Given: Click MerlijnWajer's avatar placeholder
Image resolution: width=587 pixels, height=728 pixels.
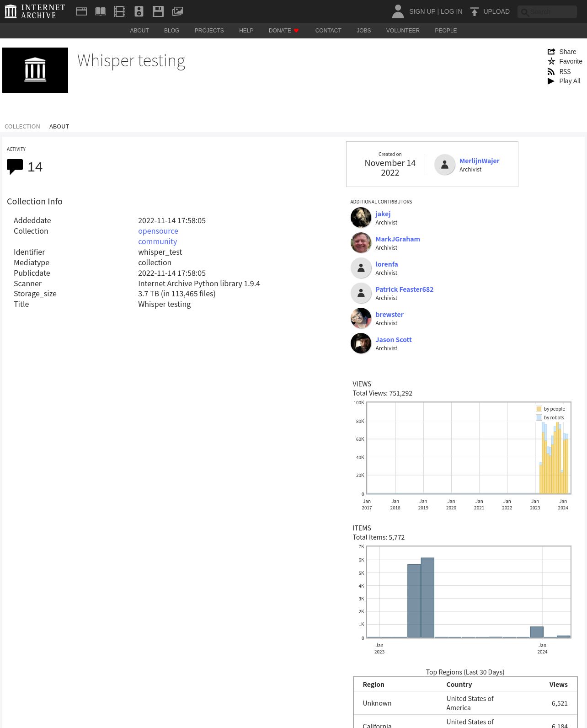Looking at the screenshot, I should [444, 165].
